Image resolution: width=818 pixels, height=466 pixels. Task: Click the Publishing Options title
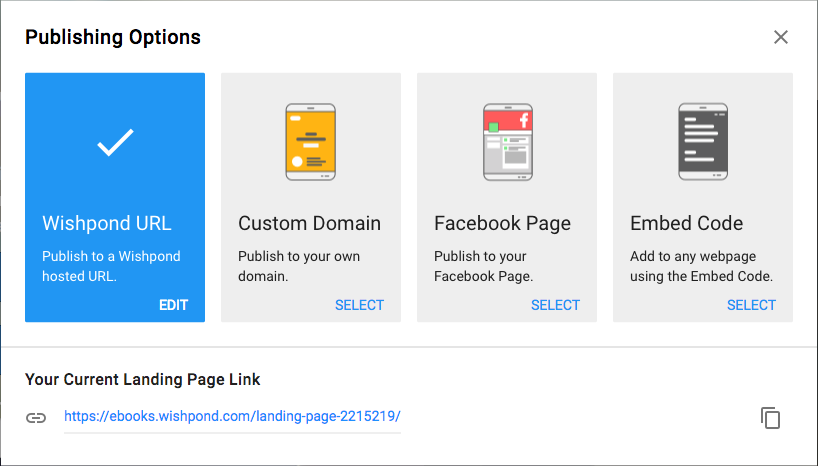pos(113,37)
